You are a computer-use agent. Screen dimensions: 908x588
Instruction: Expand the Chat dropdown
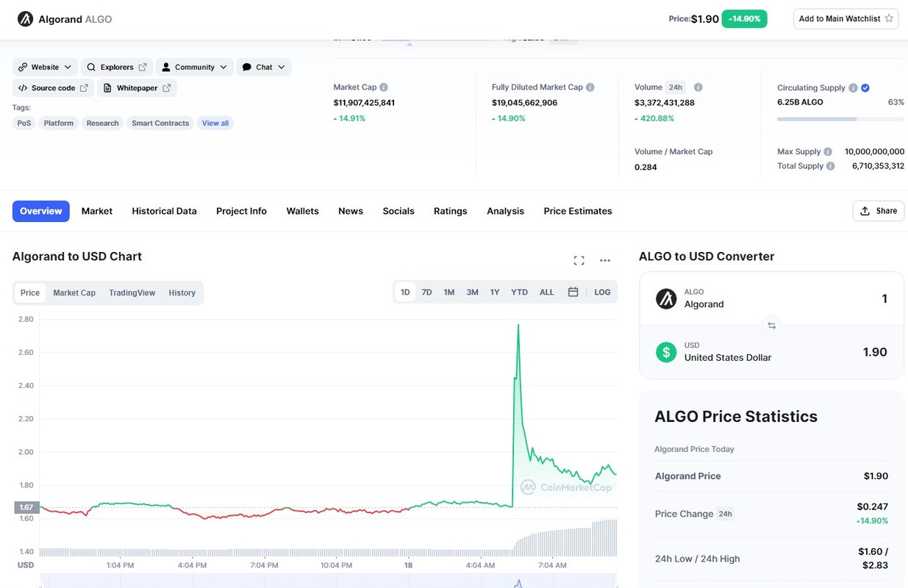coord(264,67)
